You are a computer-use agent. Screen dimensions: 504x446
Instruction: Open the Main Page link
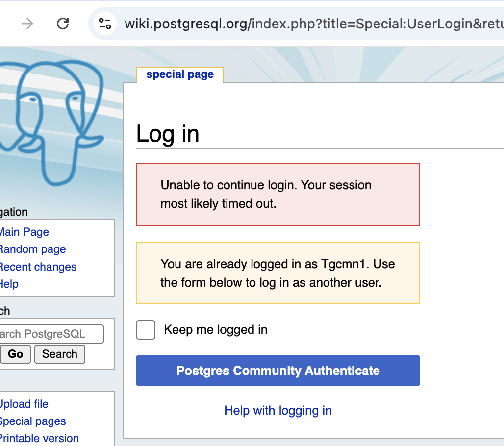(24, 232)
